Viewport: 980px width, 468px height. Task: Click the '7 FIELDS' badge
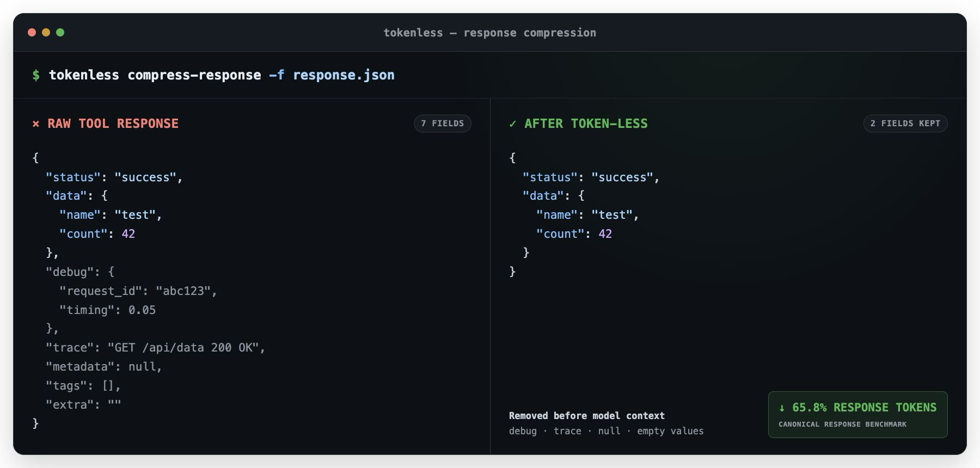click(443, 124)
